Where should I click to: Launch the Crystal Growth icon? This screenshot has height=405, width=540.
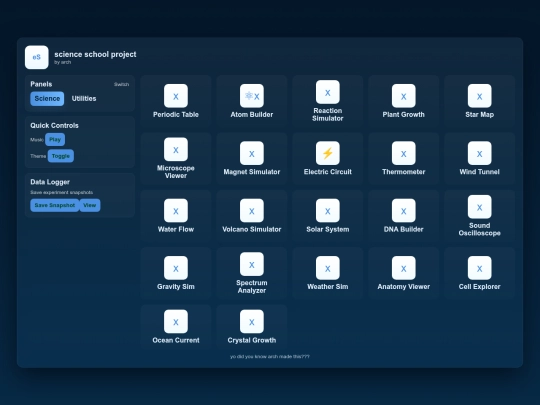252,322
